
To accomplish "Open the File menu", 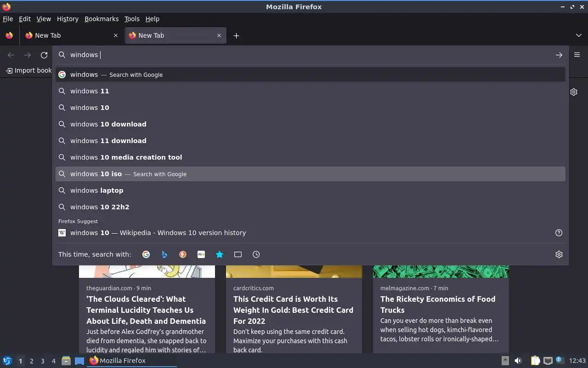I will 8,19.
